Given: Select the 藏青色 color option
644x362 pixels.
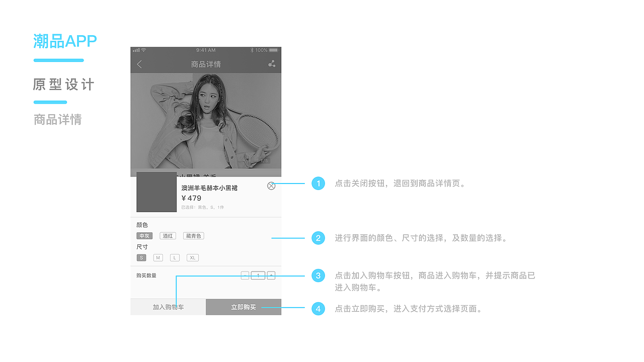Looking at the screenshot, I should coord(193,235).
